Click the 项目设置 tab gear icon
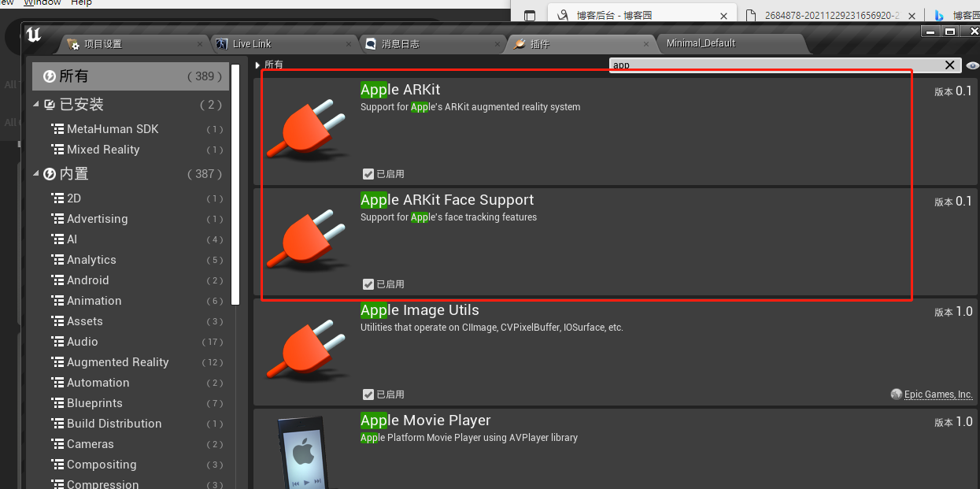This screenshot has width=980, height=489. [x=73, y=44]
